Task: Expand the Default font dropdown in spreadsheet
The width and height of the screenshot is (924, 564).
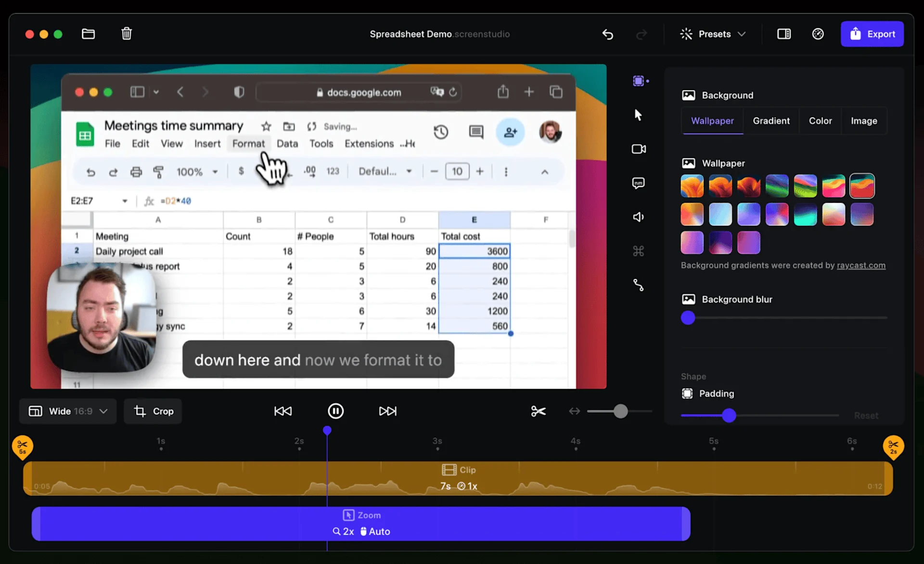Action: point(385,171)
